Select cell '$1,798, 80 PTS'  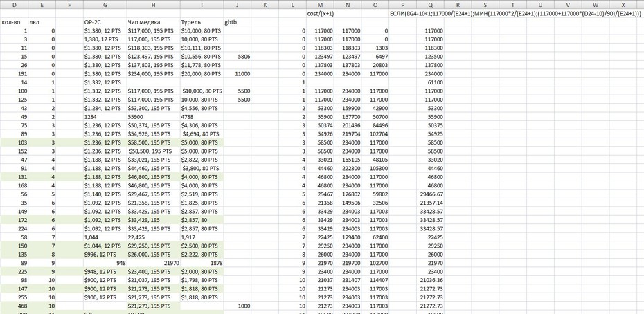[x=202, y=280]
